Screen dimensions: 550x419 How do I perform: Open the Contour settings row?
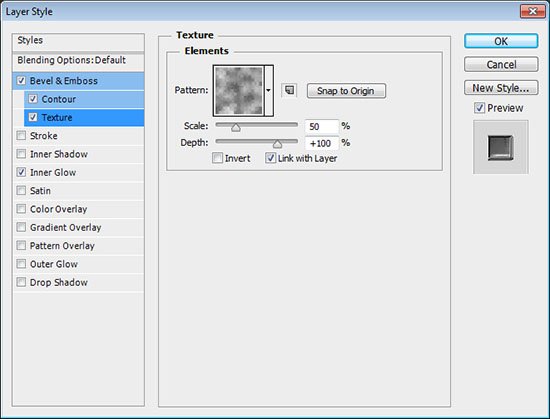[x=84, y=99]
